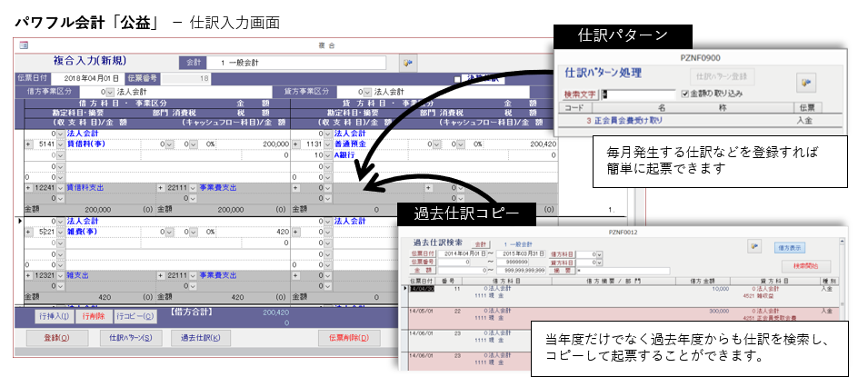Image resolution: width=868 pixels, height=377 pixels.
Task: Click the 普通預金 account name
Action: 350,144
